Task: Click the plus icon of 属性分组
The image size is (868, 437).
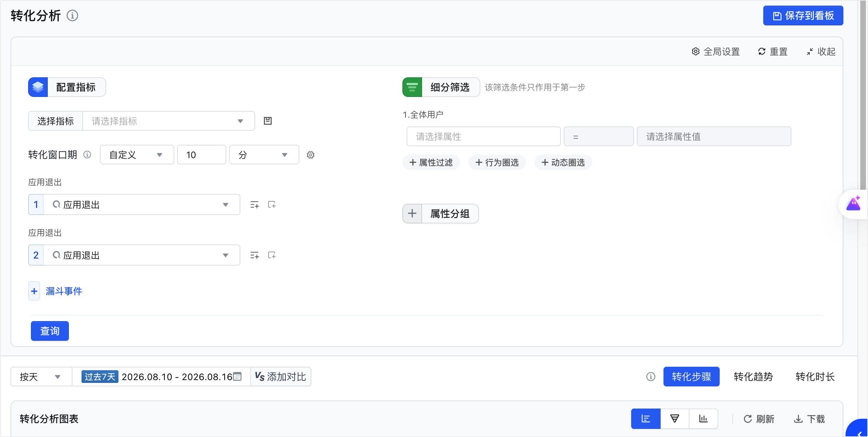Action: [412, 213]
